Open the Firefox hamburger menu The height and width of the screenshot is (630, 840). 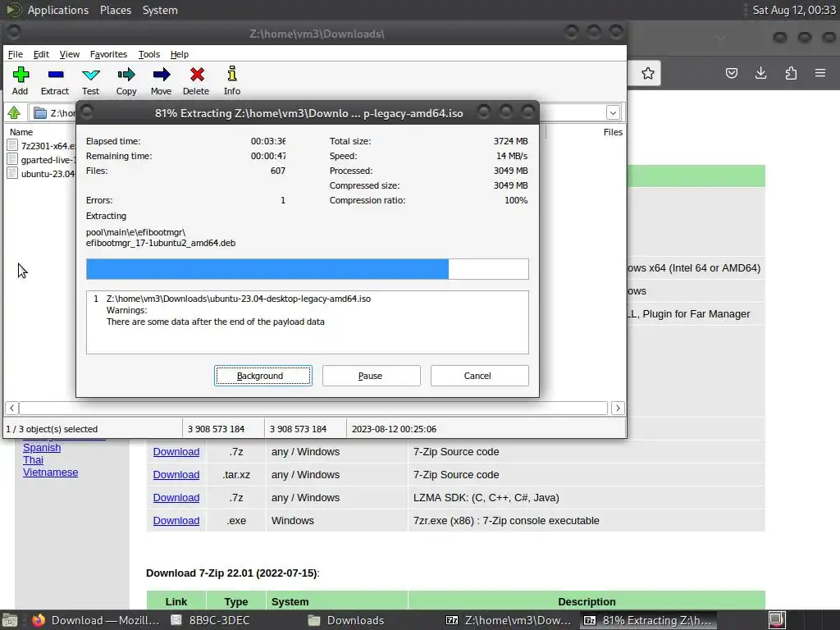pyautogui.click(x=820, y=73)
